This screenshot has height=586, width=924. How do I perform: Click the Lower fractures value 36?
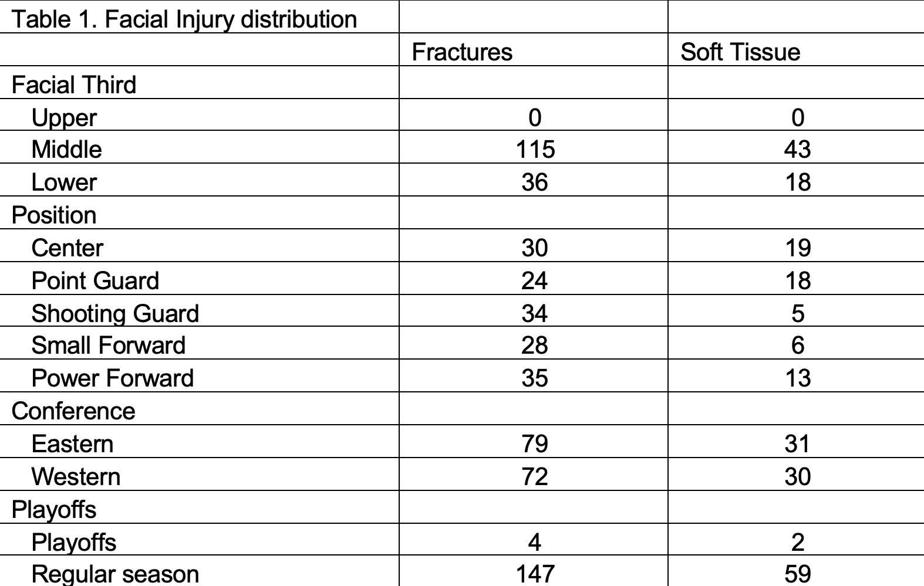pos(535,182)
